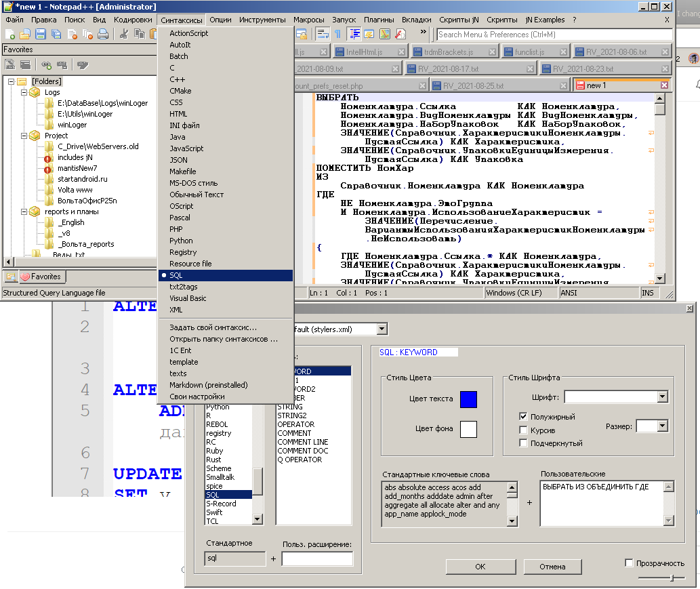700x589 pixels.
Task: Click the white Цвет фона color swatch
Action: (x=468, y=429)
